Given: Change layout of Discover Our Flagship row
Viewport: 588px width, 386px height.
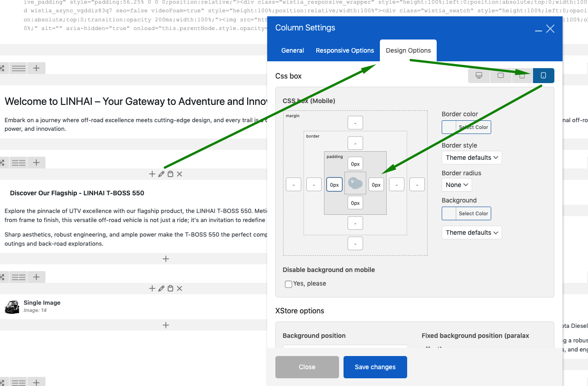Looking at the screenshot, I should click(x=19, y=163).
